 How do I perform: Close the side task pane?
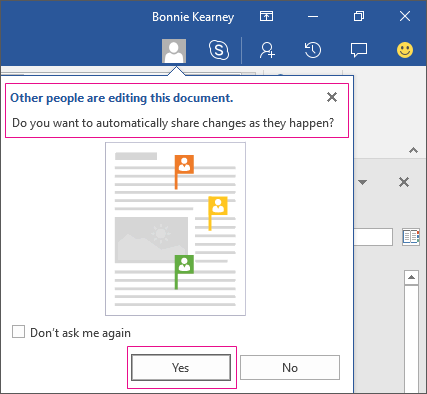coord(404,182)
